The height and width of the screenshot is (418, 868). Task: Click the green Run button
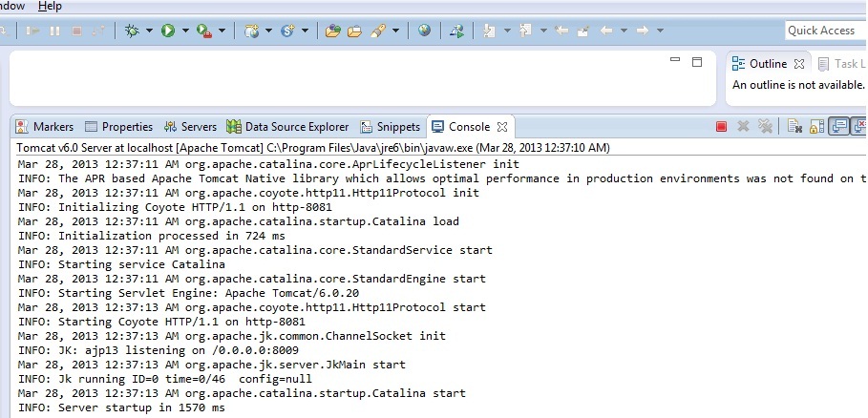pyautogui.click(x=168, y=31)
